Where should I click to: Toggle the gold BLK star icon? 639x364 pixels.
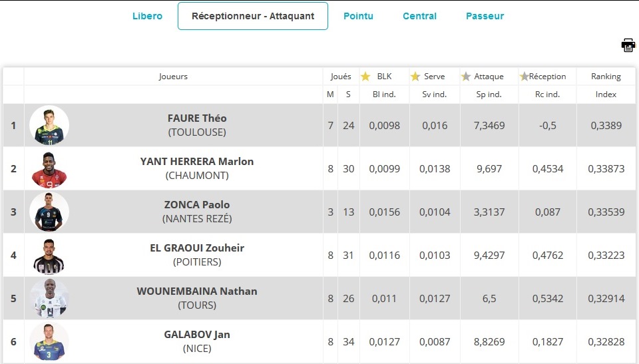tap(365, 77)
